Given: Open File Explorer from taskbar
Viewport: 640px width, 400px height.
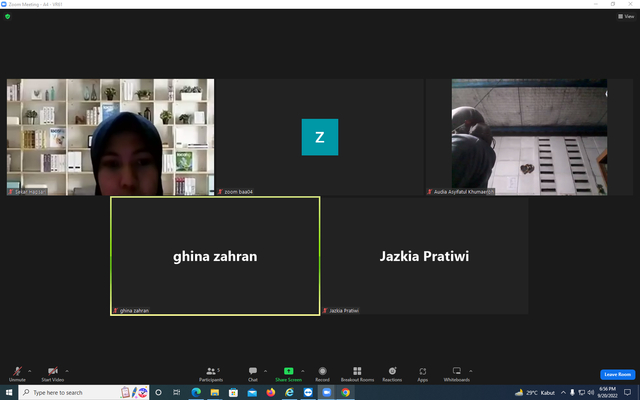Looking at the screenshot, I should [x=215, y=392].
